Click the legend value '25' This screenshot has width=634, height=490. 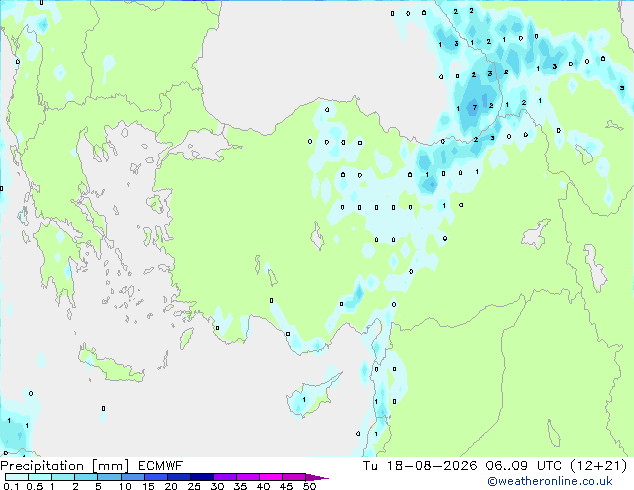point(194,486)
